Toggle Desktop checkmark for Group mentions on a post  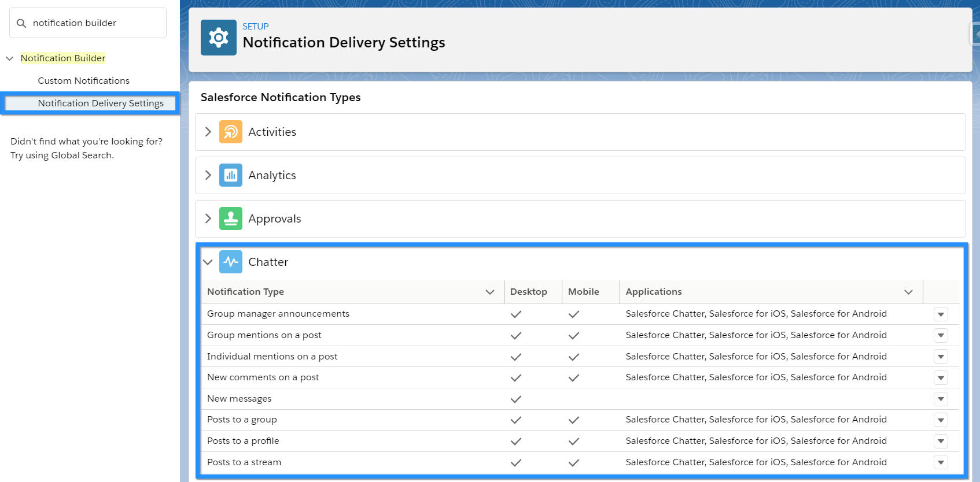coord(515,336)
